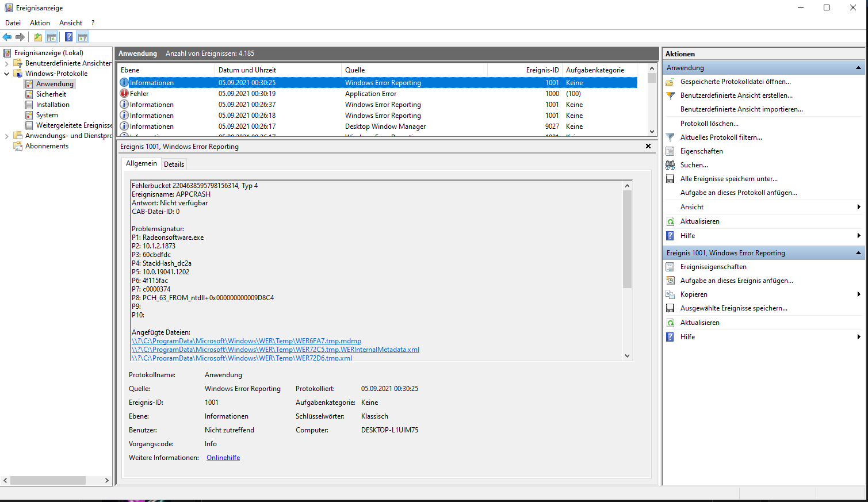The image size is (868, 502).
Task: Sort by the Datum und Uhrzeit column header
Action: click(x=278, y=70)
